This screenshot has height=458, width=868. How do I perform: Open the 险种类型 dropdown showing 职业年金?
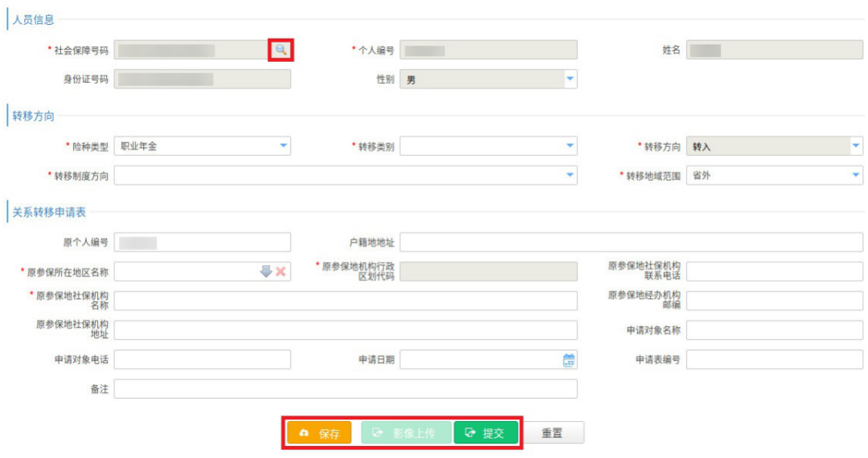click(x=283, y=146)
